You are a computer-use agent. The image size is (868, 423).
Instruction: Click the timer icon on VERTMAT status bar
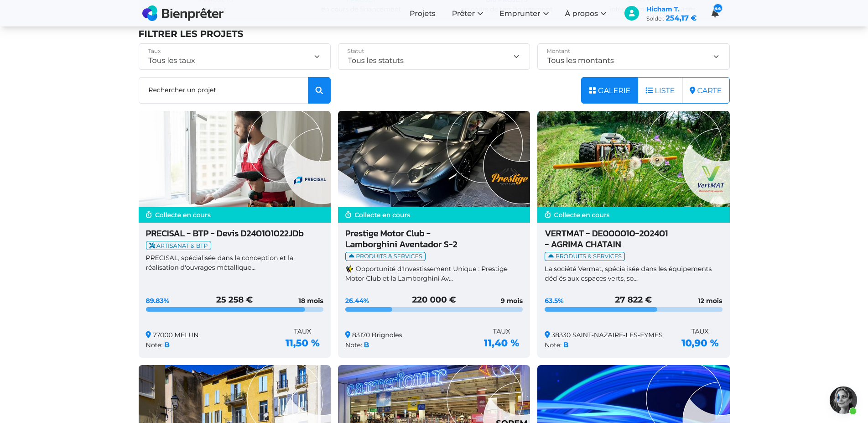pyautogui.click(x=548, y=215)
